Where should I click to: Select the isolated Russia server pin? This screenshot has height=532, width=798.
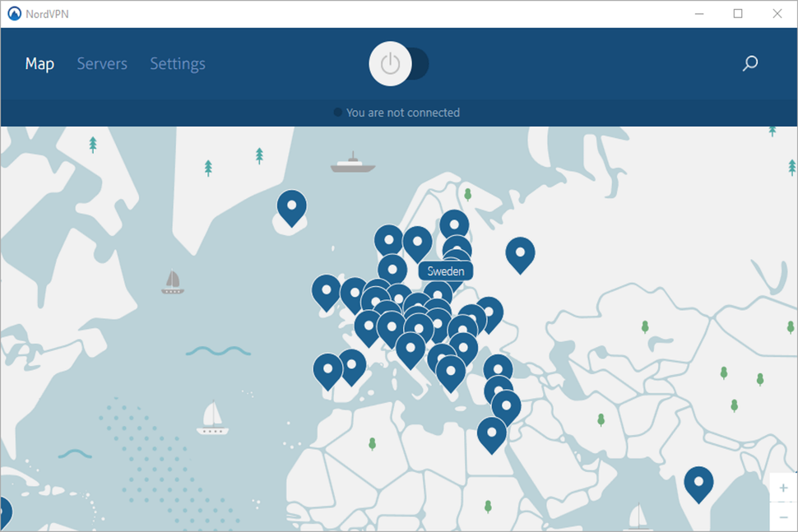click(520, 254)
